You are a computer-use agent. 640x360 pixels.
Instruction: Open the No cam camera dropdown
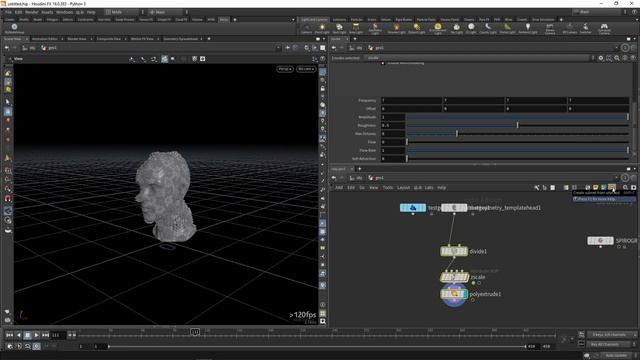click(x=306, y=69)
